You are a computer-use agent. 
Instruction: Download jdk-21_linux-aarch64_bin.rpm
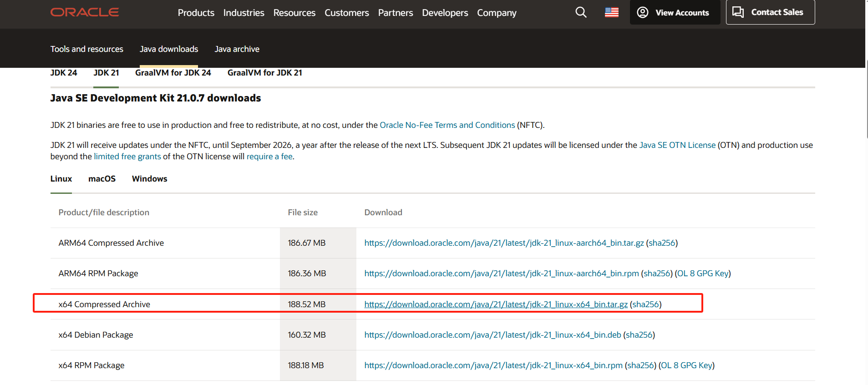coord(502,274)
